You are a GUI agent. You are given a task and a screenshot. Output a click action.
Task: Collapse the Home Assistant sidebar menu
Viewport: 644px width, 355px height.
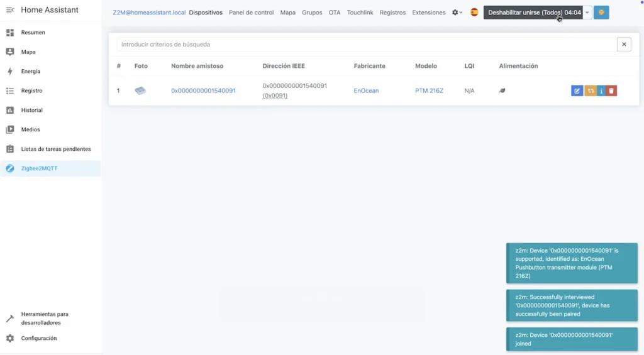[x=10, y=10]
